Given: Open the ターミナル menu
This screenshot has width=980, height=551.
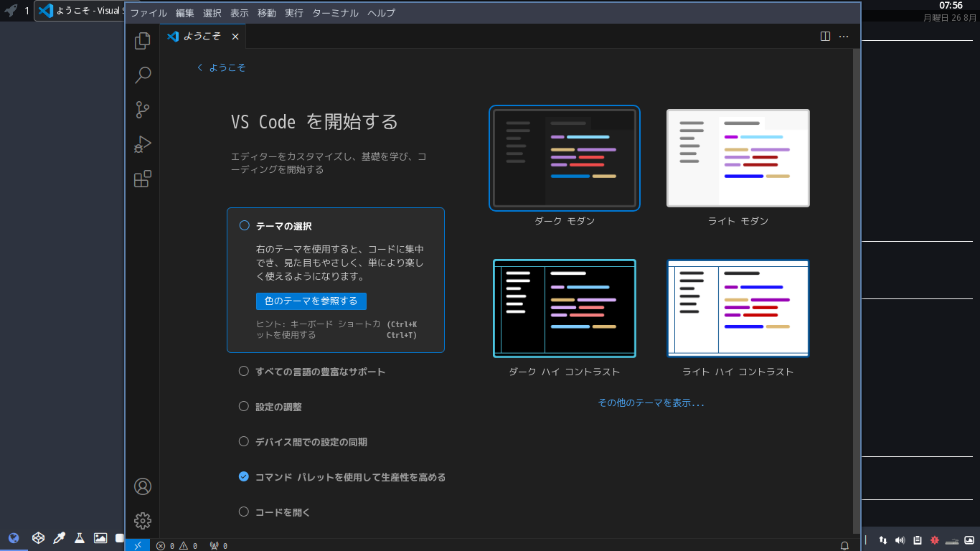Looking at the screenshot, I should 334,12.
